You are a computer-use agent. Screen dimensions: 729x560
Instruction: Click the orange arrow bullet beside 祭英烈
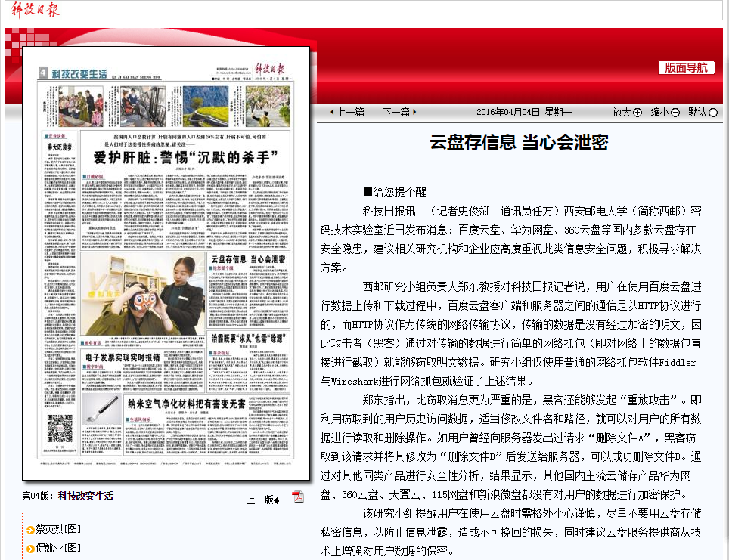[x=30, y=529]
